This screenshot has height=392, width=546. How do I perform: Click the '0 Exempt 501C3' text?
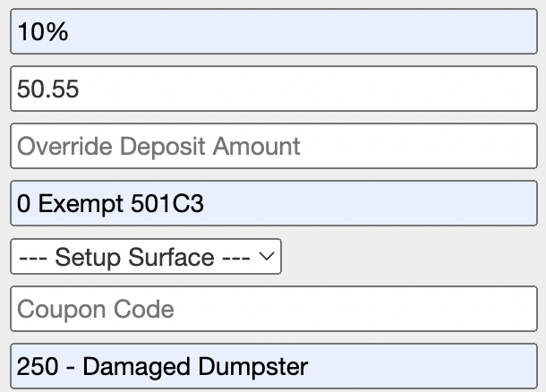coord(110,204)
